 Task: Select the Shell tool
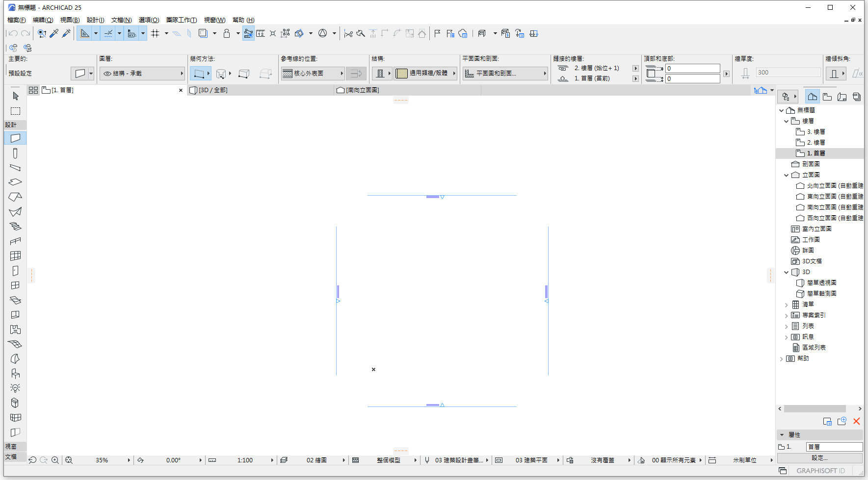[x=15, y=212]
